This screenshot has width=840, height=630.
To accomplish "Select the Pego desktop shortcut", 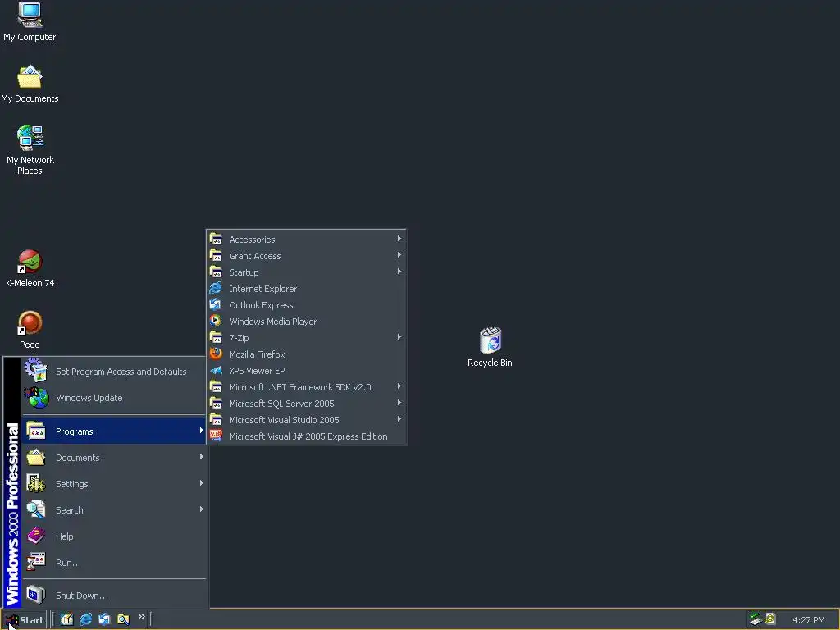I will (x=30, y=330).
